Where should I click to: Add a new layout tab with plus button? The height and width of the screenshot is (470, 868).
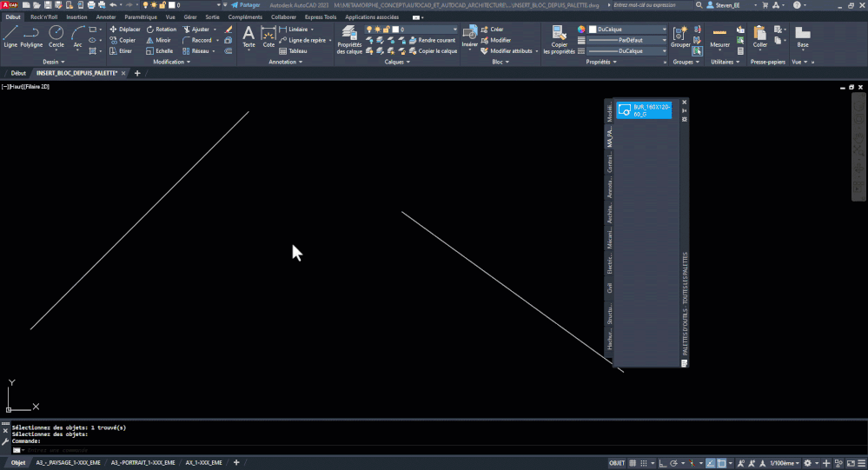[236, 463]
